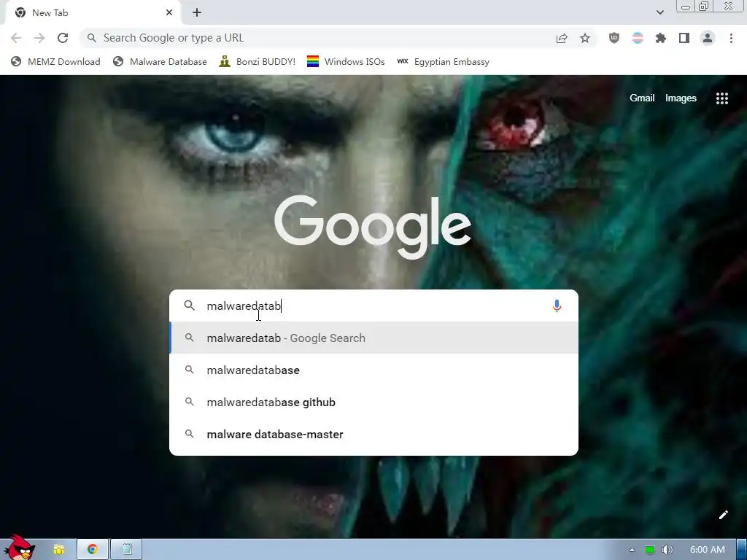
Task: Open the 6:00 AM clock
Action: point(707,550)
